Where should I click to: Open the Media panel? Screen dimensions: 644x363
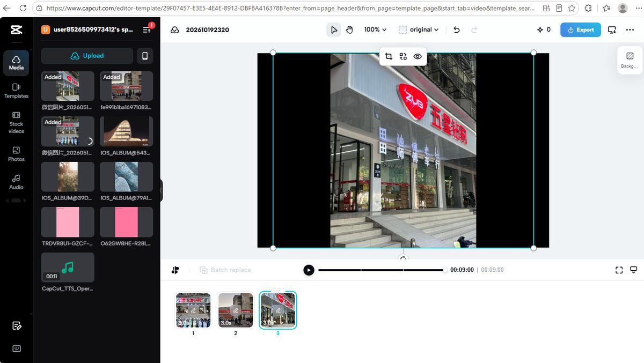pos(16,63)
